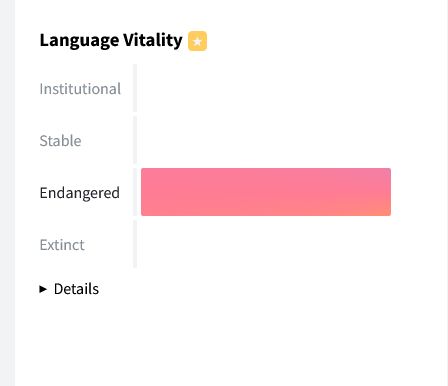Click the gray margin strip at left edge

7,193
